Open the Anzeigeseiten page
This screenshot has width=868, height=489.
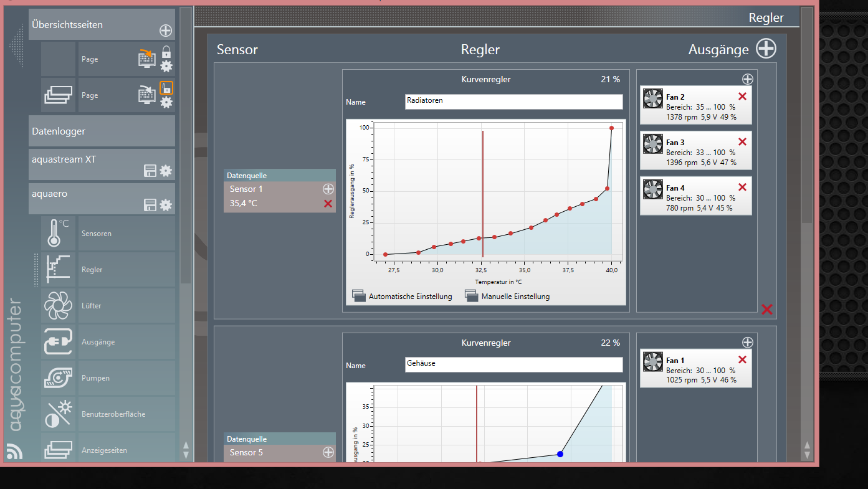coord(126,449)
